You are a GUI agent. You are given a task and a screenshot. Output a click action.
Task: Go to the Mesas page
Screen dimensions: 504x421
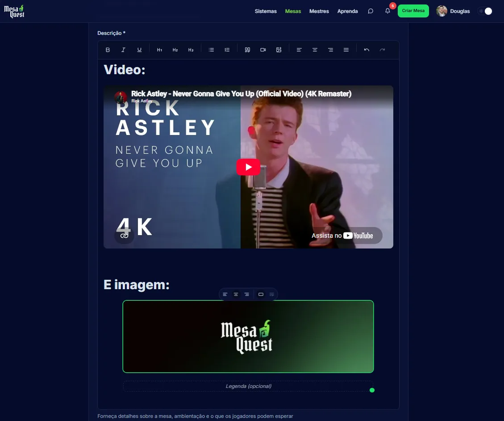click(293, 11)
